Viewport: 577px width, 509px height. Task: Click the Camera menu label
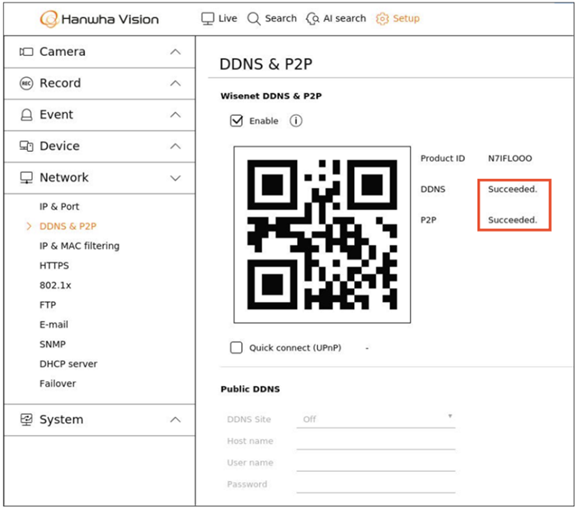point(63,52)
